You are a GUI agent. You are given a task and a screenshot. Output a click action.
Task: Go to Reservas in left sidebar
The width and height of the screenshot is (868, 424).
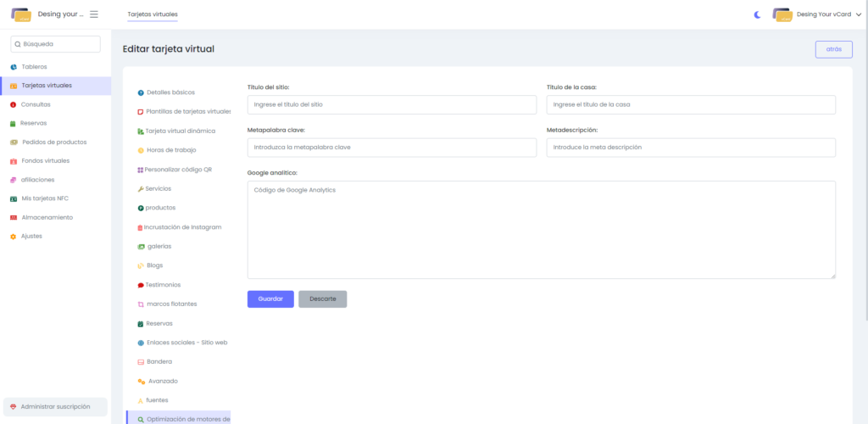[34, 123]
